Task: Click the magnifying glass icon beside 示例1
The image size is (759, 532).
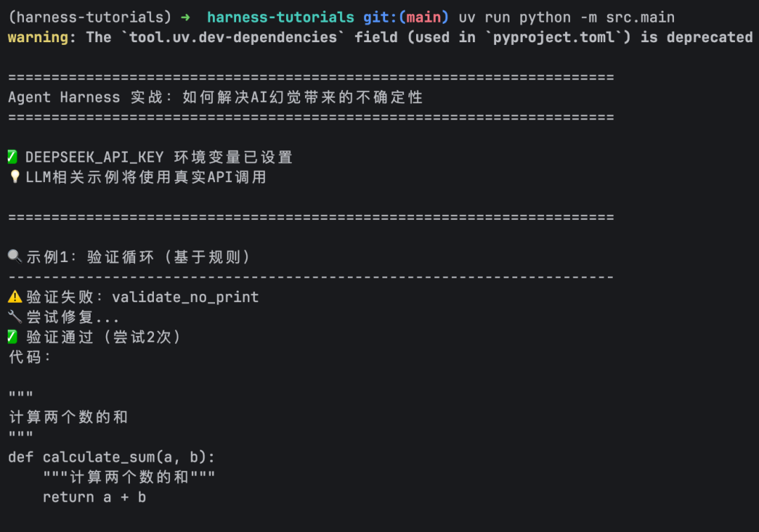Action: tap(14, 257)
